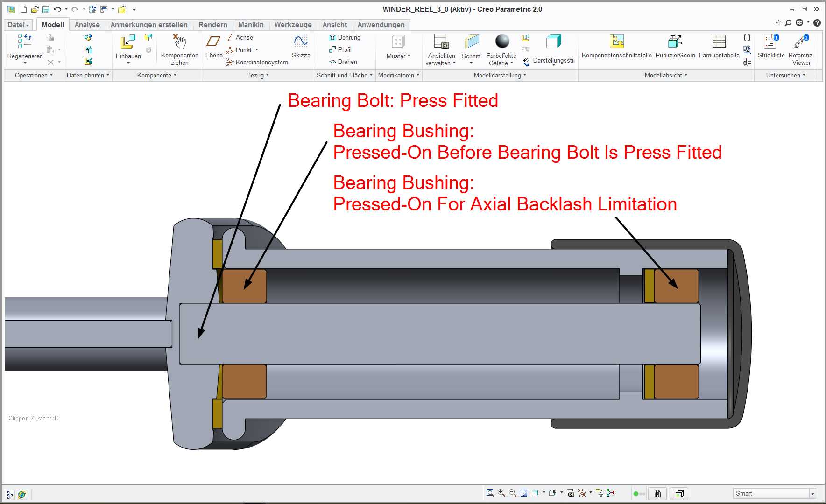Image resolution: width=826 pixels, height=504 pixels.
Task: Open Ansichten verwalten view manager
Action: (441, 41)
